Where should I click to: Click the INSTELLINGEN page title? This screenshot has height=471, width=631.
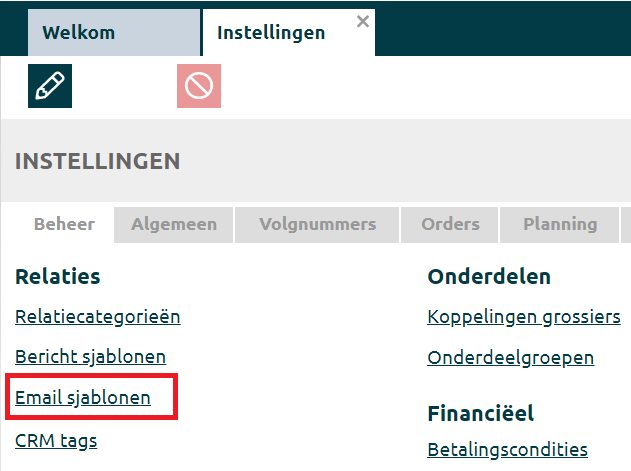tap(98, 161)
